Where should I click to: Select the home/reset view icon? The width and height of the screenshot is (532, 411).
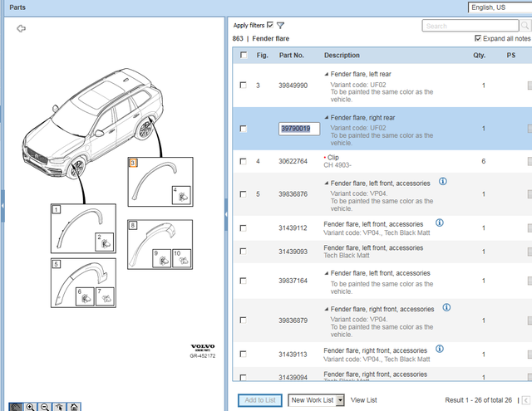pos(74,407)
